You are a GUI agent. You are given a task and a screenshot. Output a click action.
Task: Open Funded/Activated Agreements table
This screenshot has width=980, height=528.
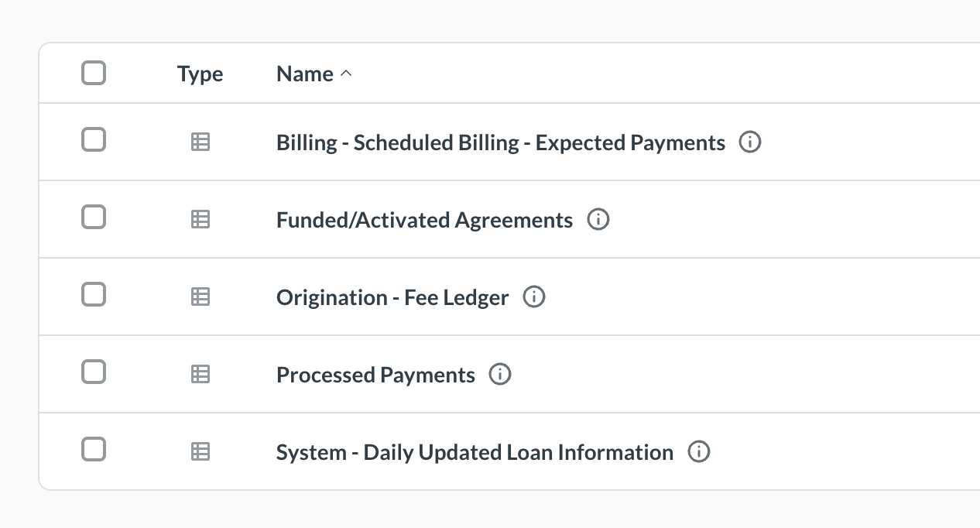(x=424, y=220)
